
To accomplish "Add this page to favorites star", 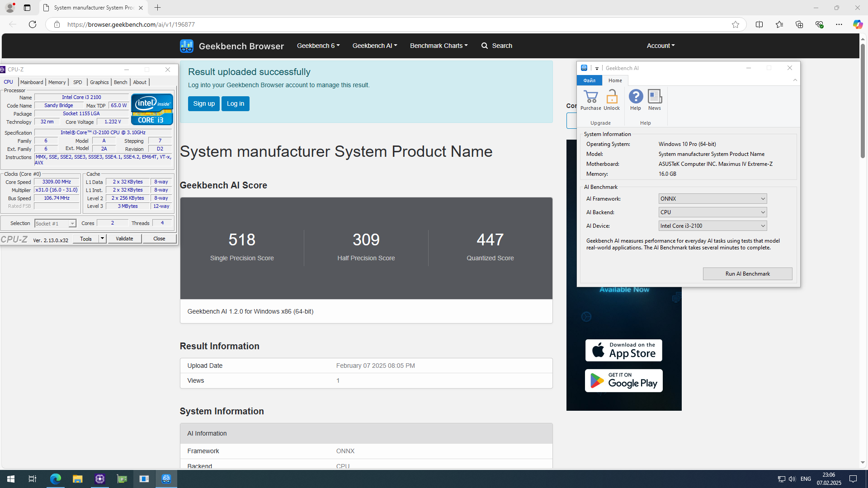I will click(x=736, y=24).
